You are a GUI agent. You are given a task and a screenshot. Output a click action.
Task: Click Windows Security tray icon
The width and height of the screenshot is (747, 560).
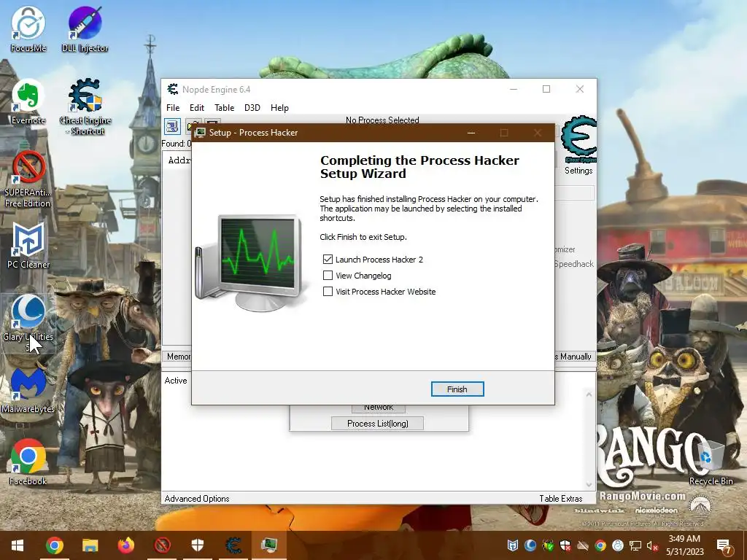tap(565, 545)
